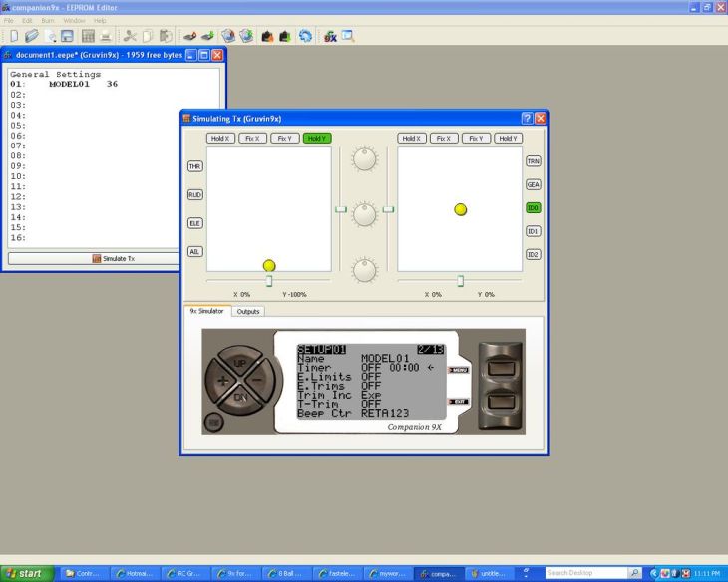Switch to the Outputs tab
This screenshot has height=582, width=728.
coord(248,311)
